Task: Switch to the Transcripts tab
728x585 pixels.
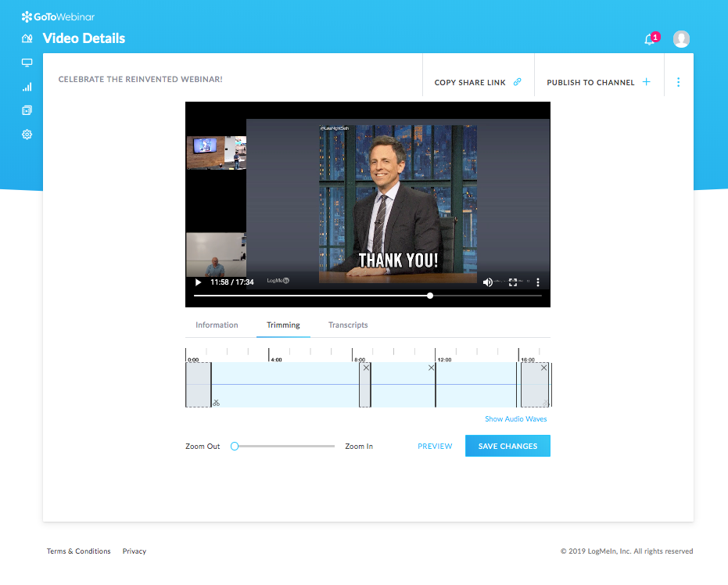Action: click(x=348, y=325)
